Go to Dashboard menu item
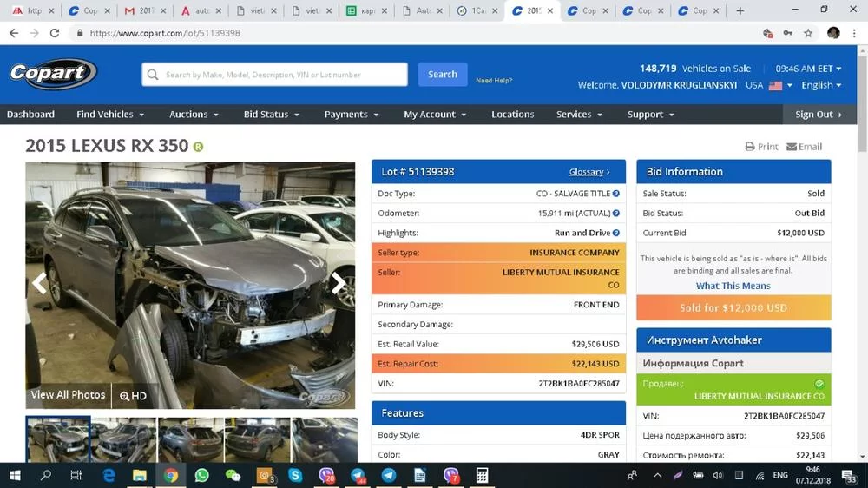The height and width of the screenshot is (488, 868). pyautogui.click(x=30, y=115)
